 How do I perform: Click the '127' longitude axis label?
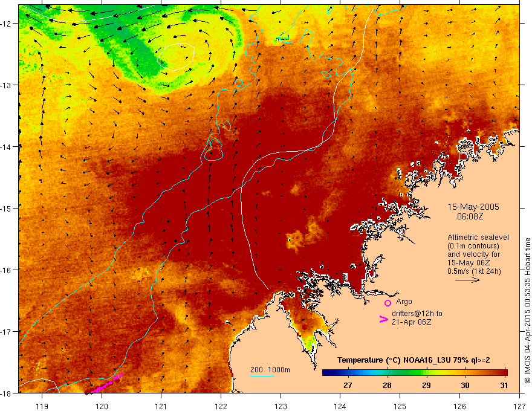519,406
